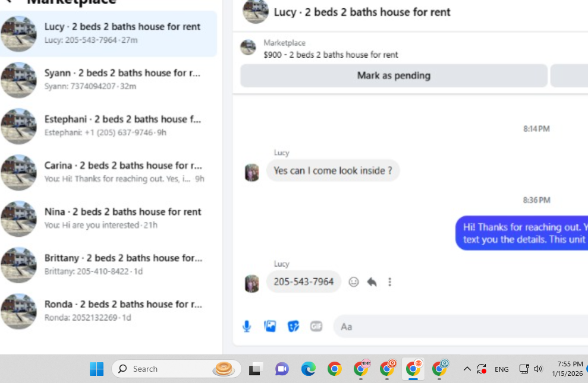Open Nina's house for rent chat
Viewport: 588px width, 383px height.
tap(108, 219)
